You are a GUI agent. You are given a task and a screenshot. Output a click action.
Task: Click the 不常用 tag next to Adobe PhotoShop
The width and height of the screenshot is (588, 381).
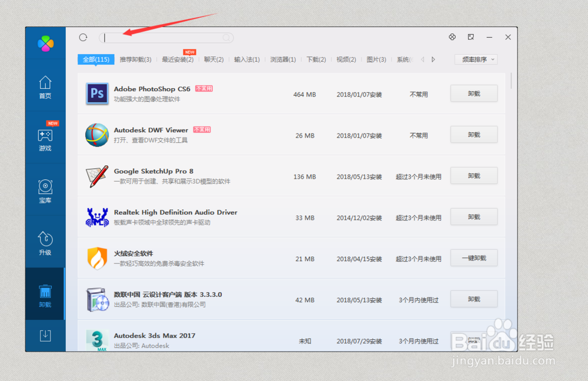tap(204, 89)
